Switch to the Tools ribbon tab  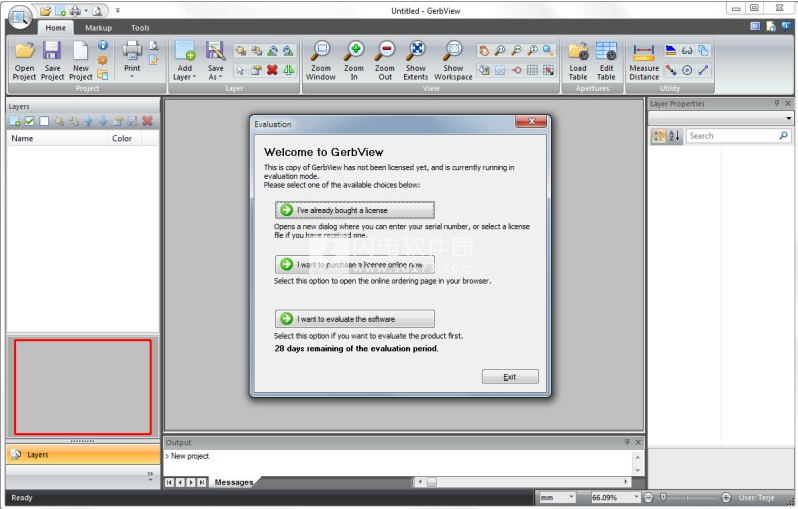point(140,28)
